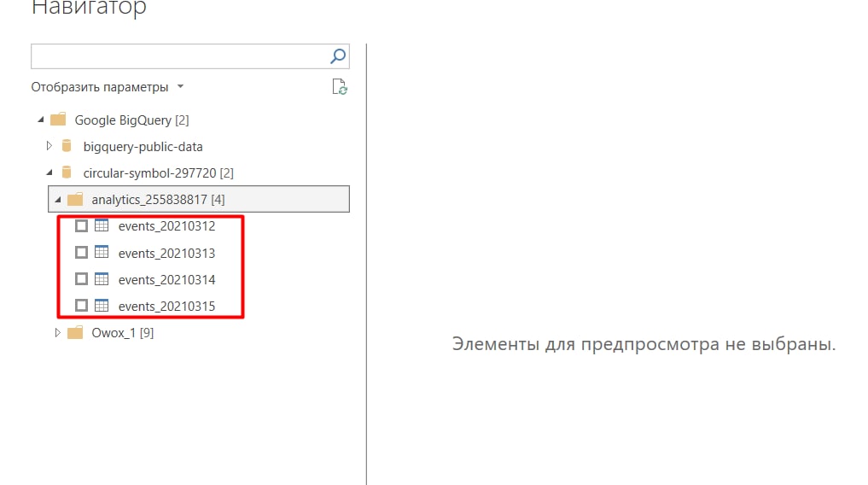The height and width of the screenshot is (485, 868).
Task: Click the circular-symbol-297720 database icon
Action: (67, 172)
